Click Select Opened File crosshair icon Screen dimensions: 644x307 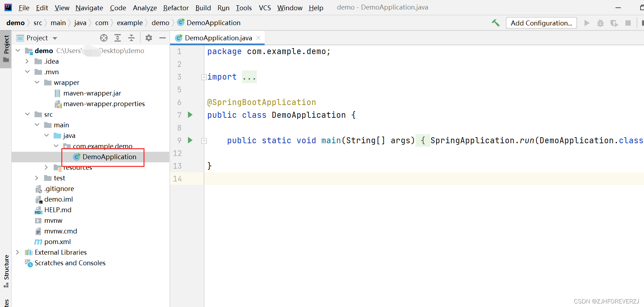104,38
